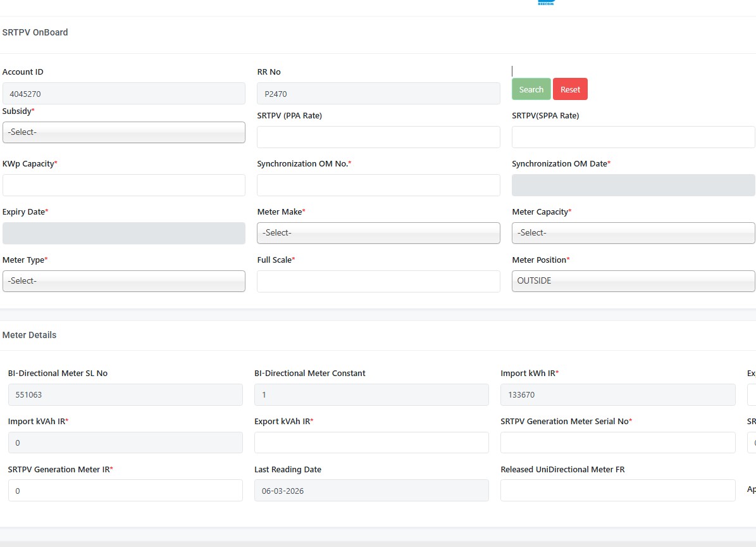Screen dimensions: 756x547
Task: Select the Synchronization OM No. input
Action: pos(378,185)
